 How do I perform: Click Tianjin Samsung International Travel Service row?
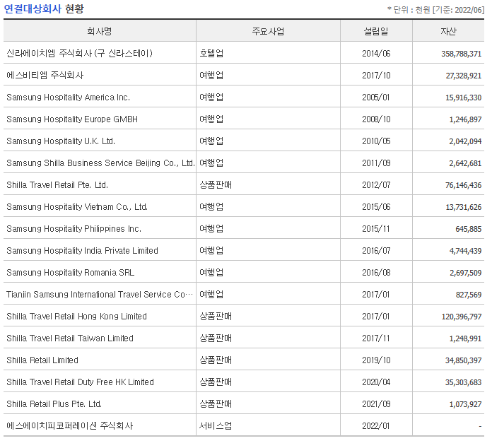tap(100, 295)
